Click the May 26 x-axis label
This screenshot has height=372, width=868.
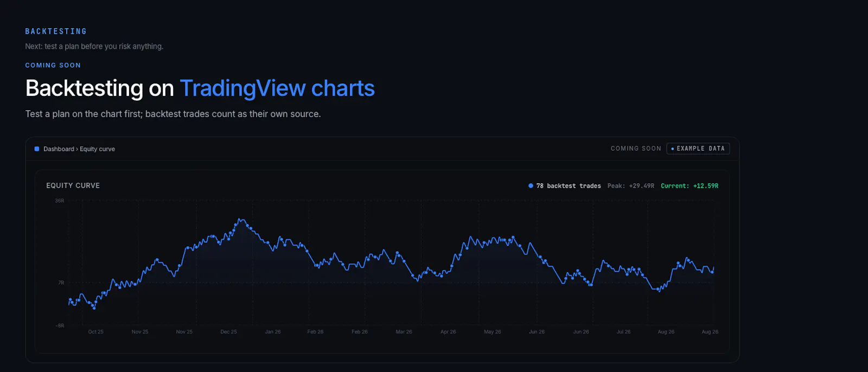pos(493,332)
